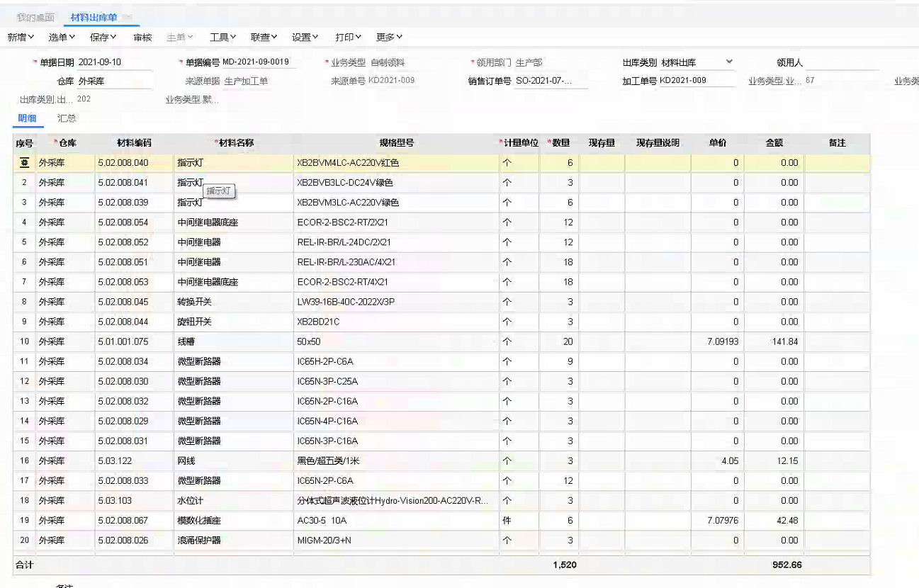Click the 备注 column header

(837, 143)
